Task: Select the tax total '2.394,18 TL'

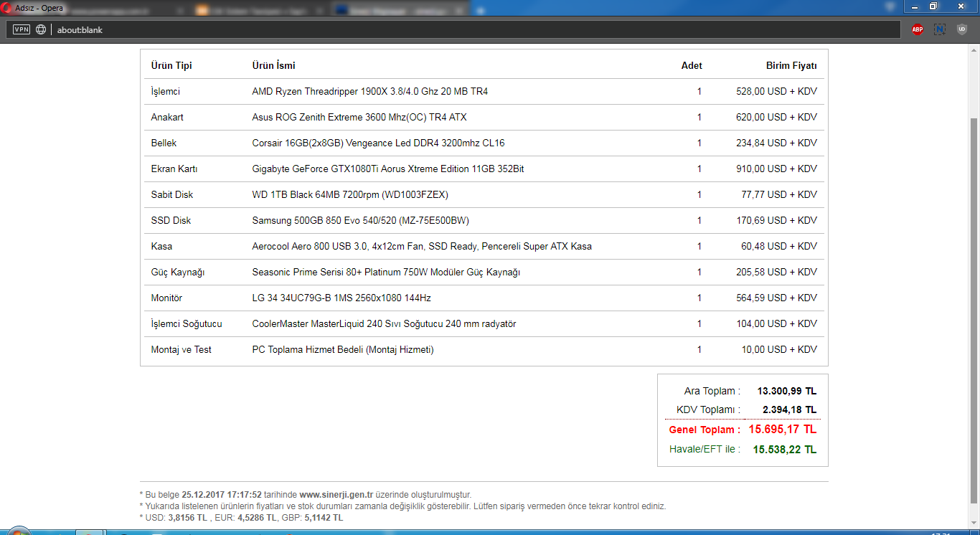Action: 790,409
